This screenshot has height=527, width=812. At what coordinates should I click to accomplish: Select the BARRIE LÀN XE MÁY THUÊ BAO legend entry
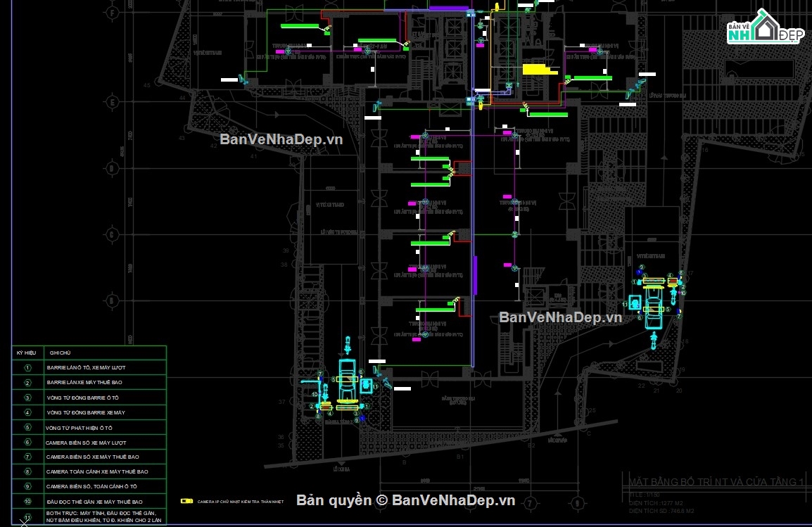pos(84,382)
